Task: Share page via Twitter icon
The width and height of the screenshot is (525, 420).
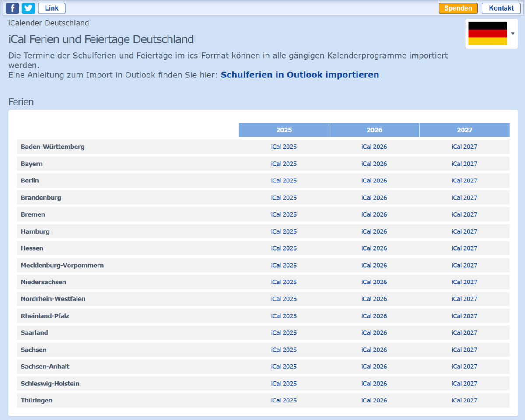Action: pos(28,8)
